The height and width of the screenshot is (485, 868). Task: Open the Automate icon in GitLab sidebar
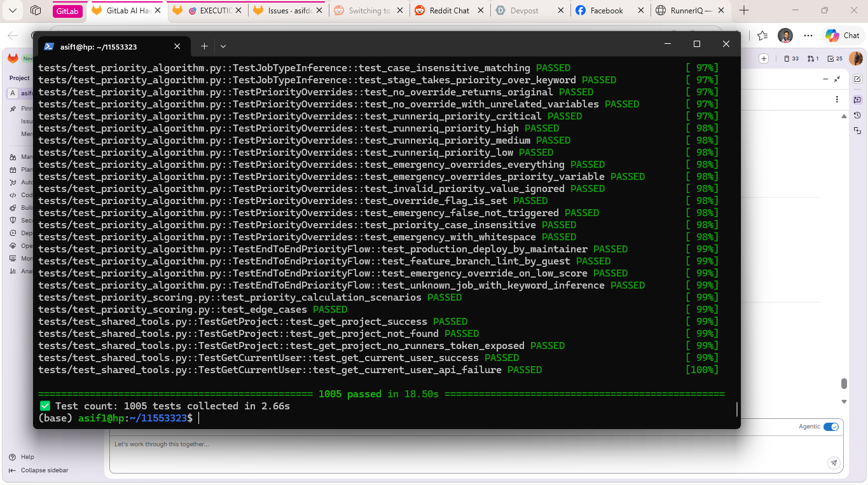pos(13,182)
